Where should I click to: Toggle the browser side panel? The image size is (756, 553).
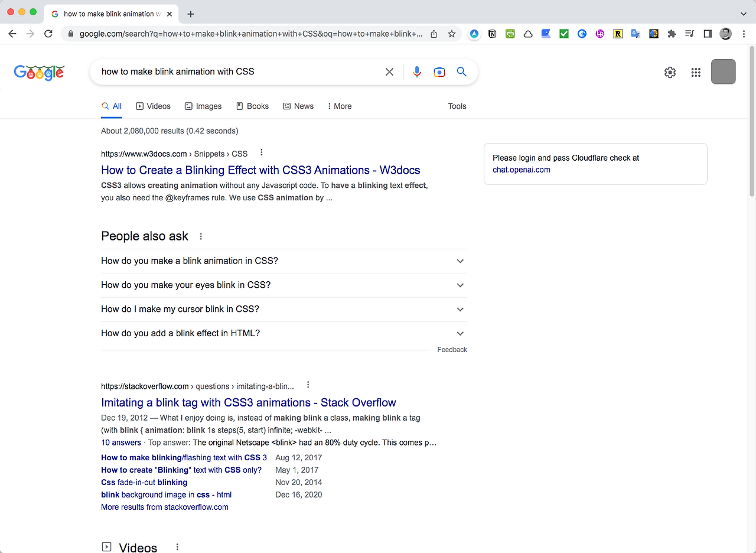[x=708, y=34]
